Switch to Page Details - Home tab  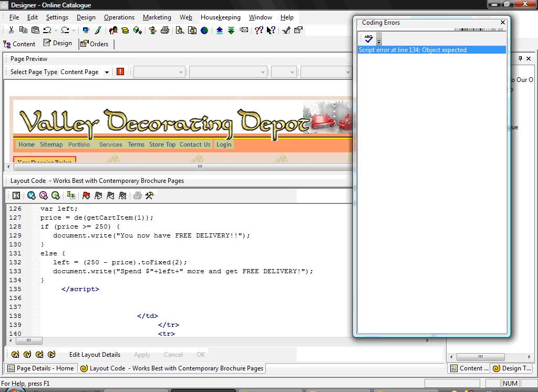pos(41,368)
